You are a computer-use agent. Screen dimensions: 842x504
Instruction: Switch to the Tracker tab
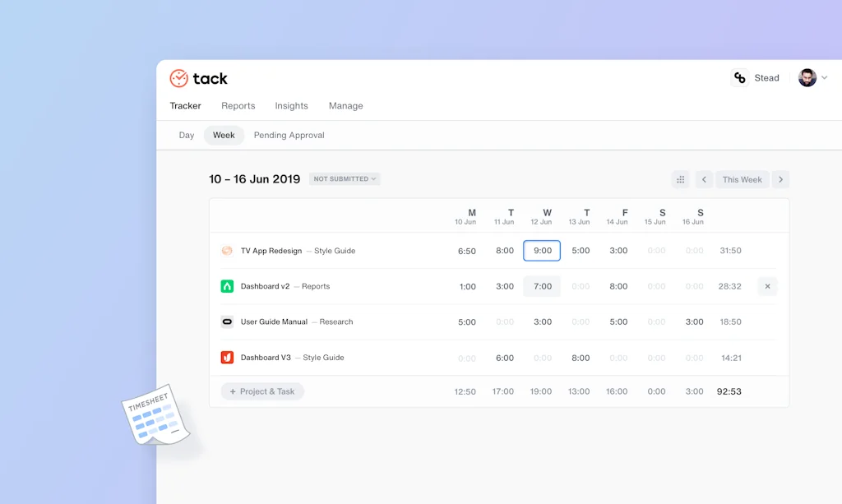click(185, 106)
